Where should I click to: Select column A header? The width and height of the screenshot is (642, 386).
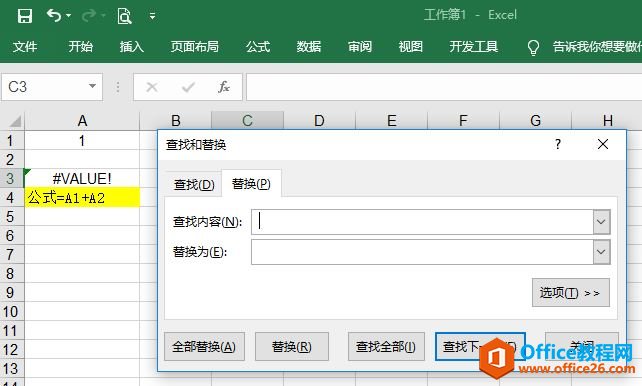coord(82,121)
